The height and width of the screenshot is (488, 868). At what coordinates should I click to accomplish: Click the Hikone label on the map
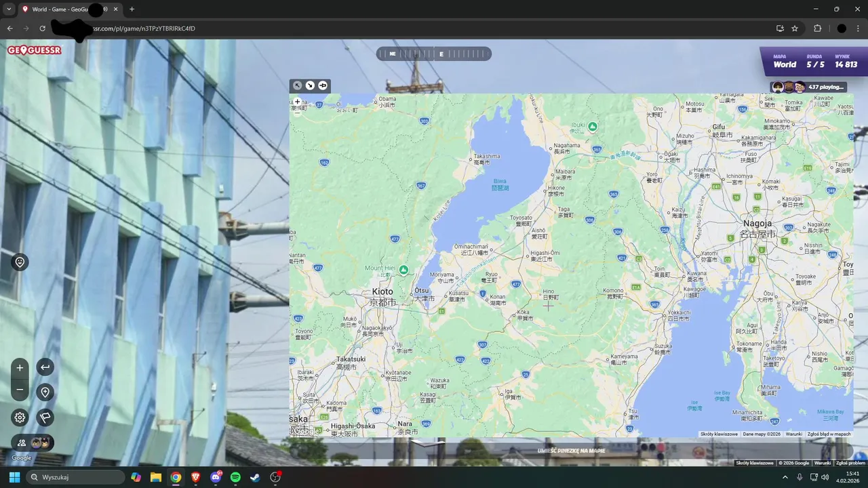[556, 188]
